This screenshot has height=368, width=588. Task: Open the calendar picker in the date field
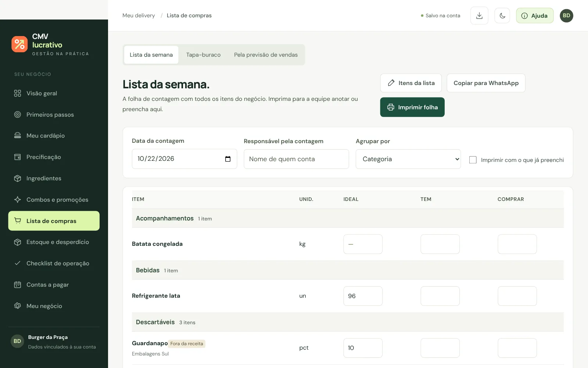click(x=228, y=159)
